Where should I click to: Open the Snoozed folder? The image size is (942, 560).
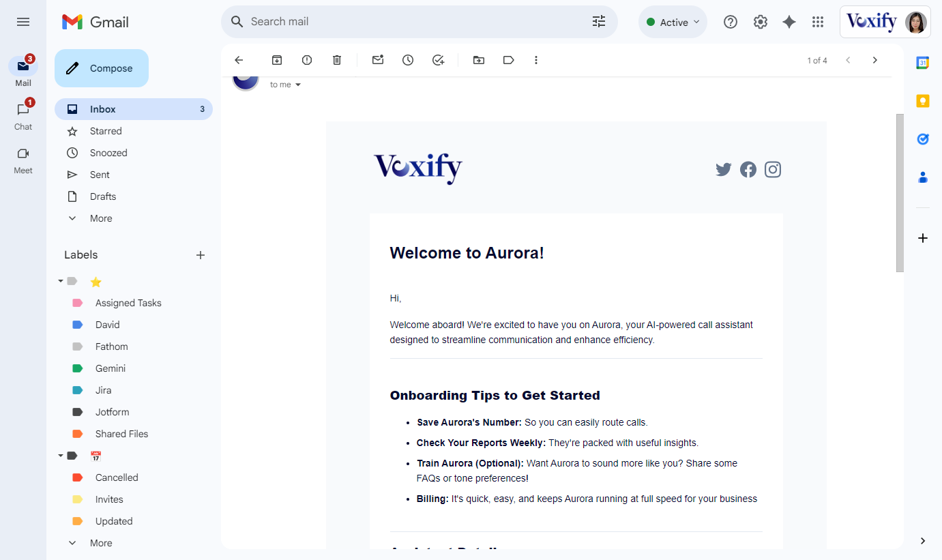(x=134, y=153)
